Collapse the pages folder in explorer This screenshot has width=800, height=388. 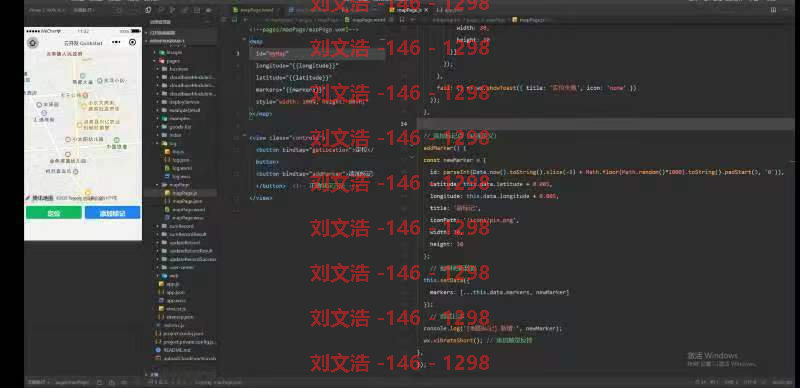(x=155, y=60)
